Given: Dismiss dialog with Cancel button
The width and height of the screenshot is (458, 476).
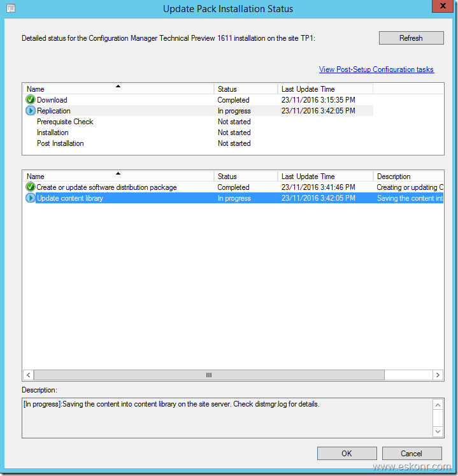Looking at the screenshot, I should (x=412, y=453).
